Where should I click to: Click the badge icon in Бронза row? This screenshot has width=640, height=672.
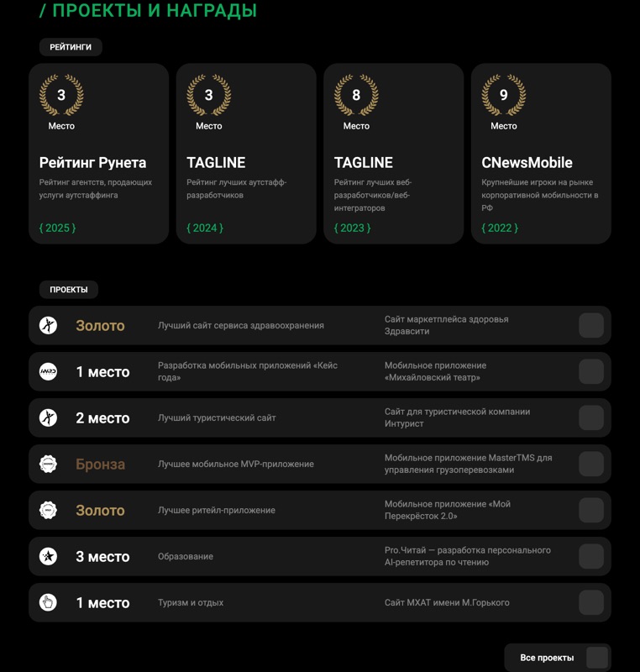pyautogui.click(x=48, y=464)
